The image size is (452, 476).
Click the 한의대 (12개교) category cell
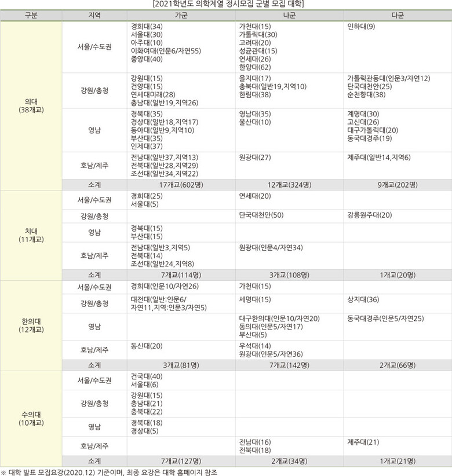coord(31,325)
